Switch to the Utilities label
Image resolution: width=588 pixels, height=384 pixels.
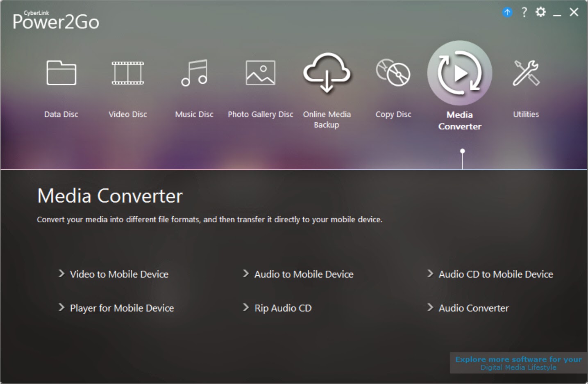(526, 114)
